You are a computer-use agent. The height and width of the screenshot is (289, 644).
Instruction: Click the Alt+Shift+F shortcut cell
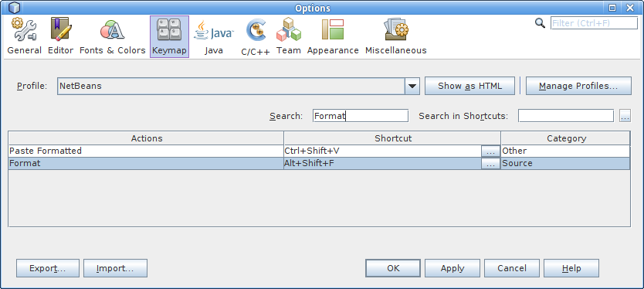(x=382, y=163)
